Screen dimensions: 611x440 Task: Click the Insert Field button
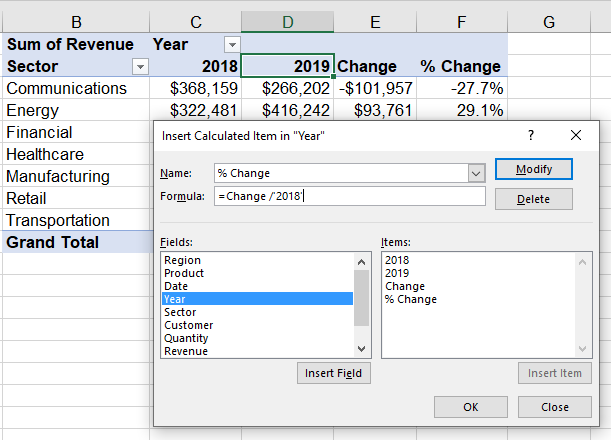(334, 373)
